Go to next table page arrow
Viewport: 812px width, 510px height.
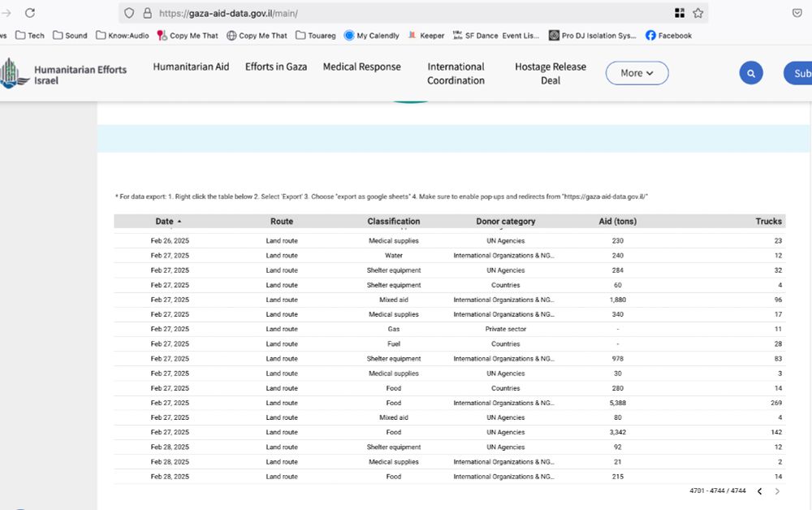(777, 491)
